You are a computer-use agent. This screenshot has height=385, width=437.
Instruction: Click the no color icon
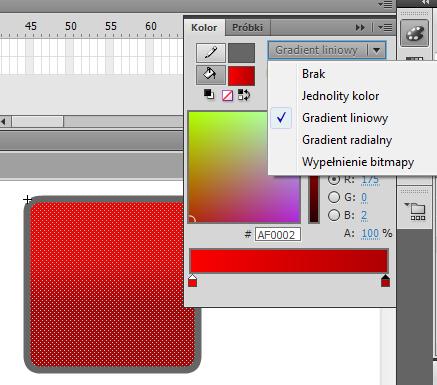pyautogui.click(x=227, y=96)
